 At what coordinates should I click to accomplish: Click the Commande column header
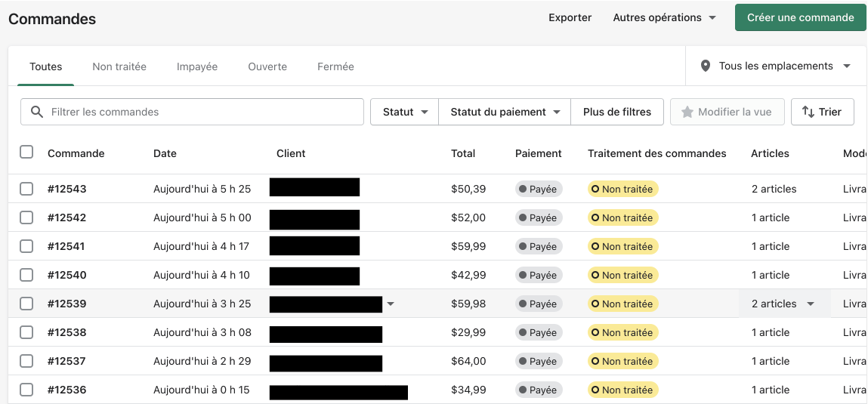[76, 154]
